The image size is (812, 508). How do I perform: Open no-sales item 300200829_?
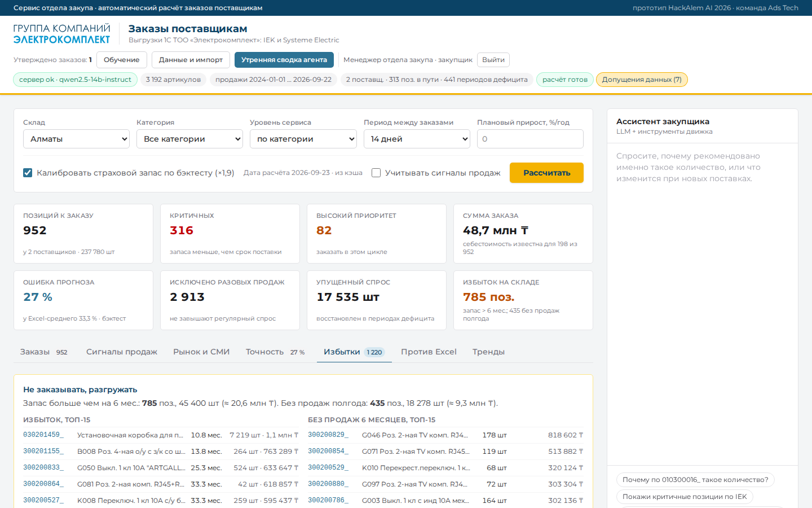(x=328, y=435)
